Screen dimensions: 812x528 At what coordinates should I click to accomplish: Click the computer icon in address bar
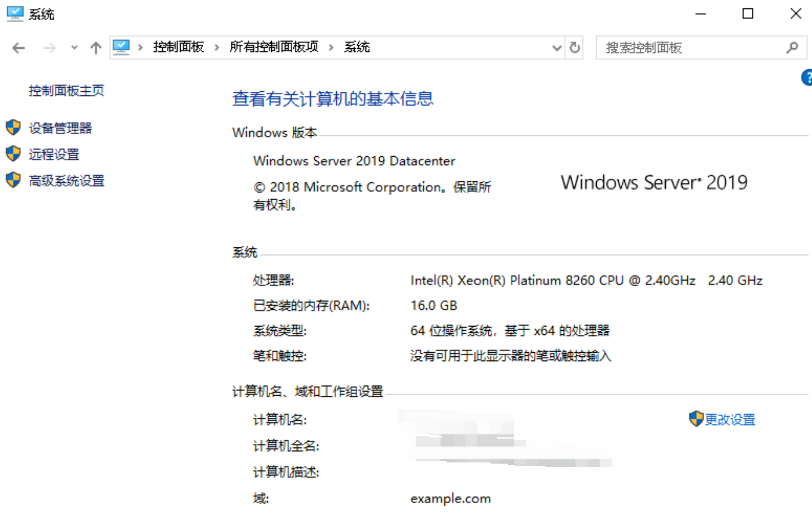click(x=121, y=47)
